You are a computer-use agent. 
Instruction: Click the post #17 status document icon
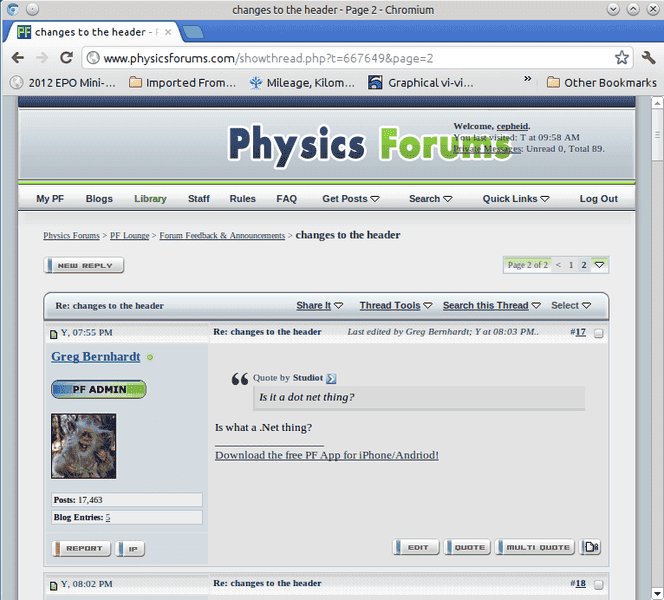(53, 335)
